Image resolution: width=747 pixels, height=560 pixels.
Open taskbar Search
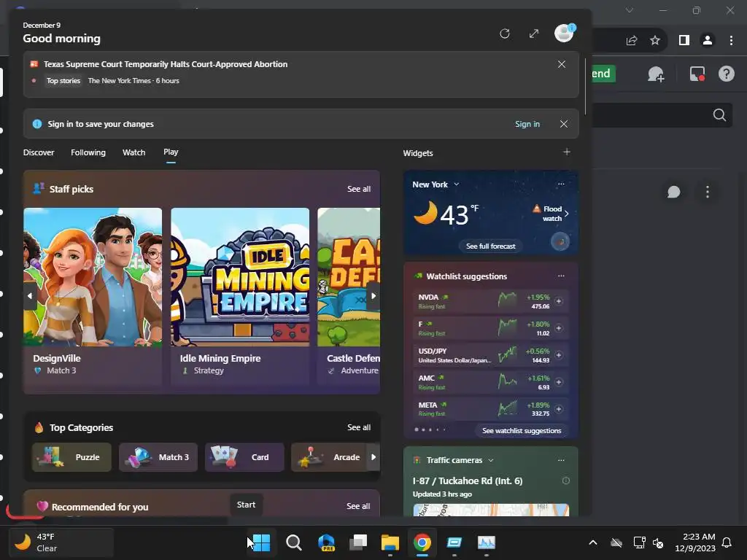point(293,542)
